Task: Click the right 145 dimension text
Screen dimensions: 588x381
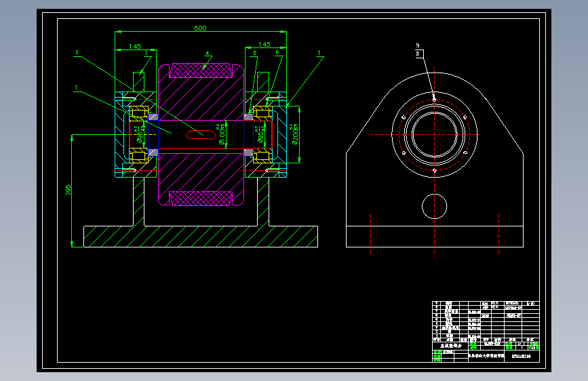Action: click(264, 44)
